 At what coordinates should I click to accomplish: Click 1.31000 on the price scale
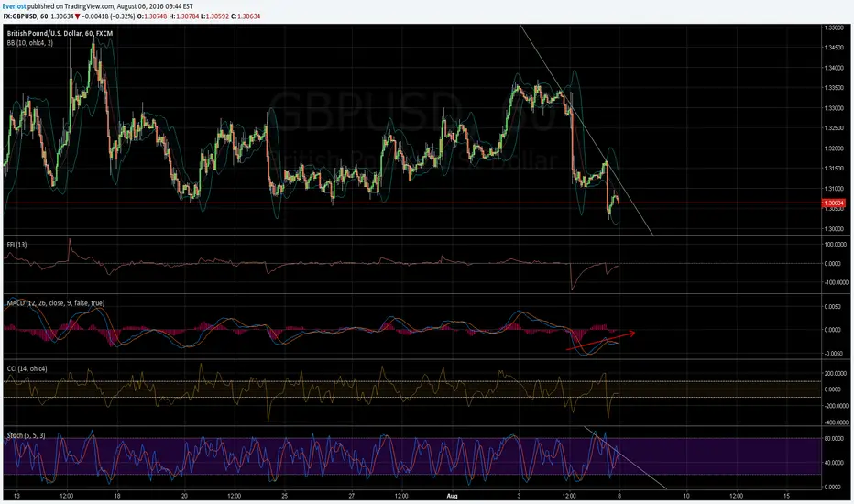click(x=835, y=189)
